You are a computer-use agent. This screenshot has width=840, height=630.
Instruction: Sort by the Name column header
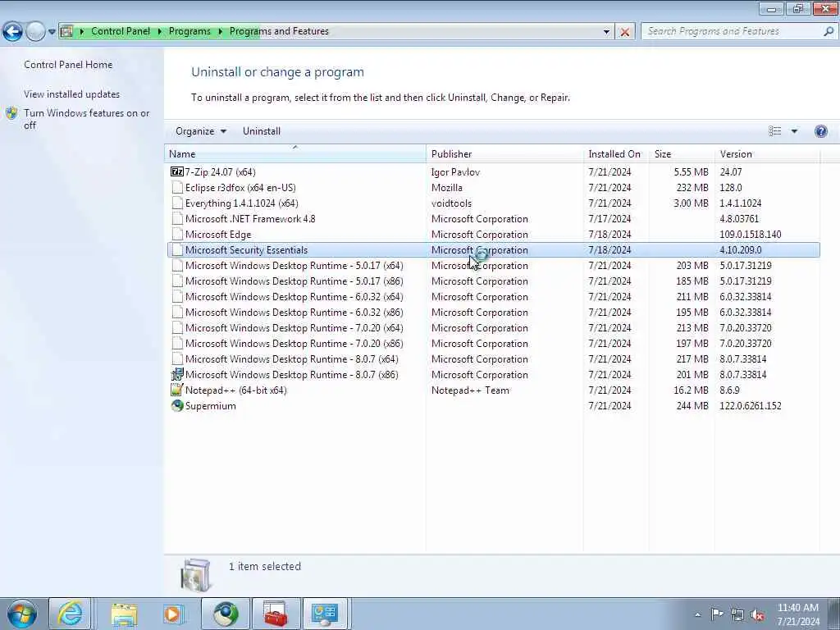295,153
